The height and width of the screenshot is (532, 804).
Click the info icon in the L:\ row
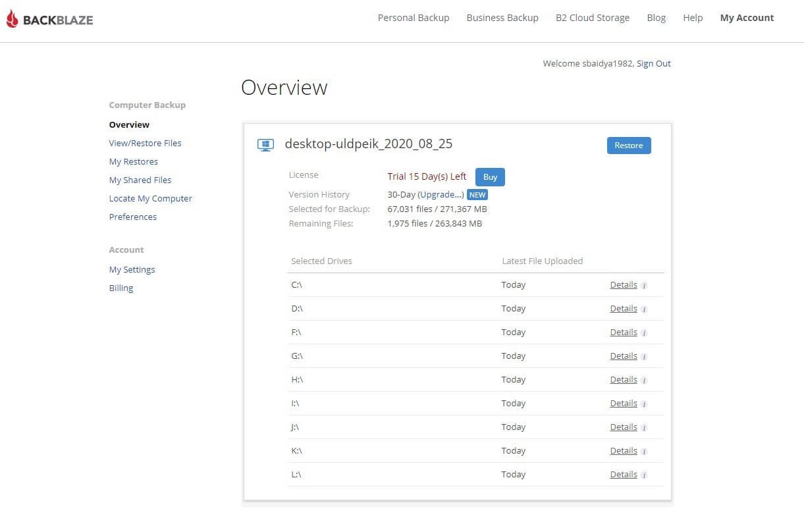pyautogui.click(x=645, y=475)
